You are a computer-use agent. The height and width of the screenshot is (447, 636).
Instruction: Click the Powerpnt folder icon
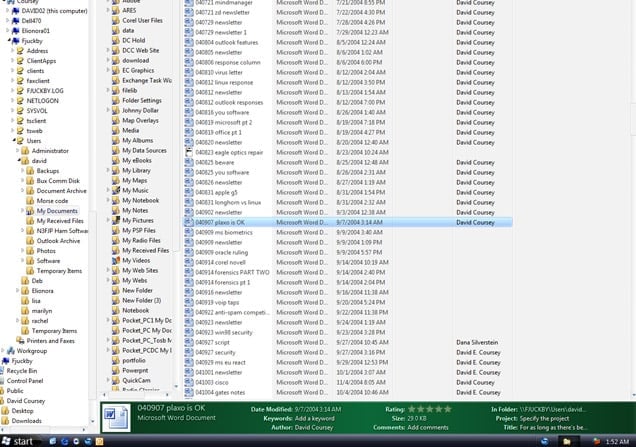point(116,370)
